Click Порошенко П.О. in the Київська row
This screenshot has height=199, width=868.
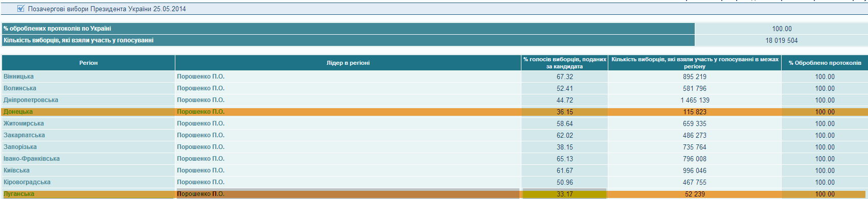pyautogui.click(x=201, y=170)
